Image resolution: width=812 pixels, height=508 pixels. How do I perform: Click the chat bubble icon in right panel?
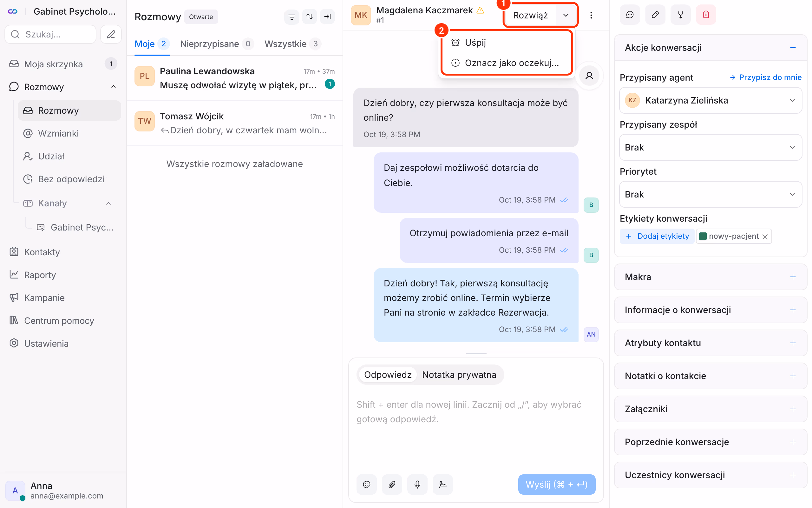pyautogui.click(x=630, y=15)
